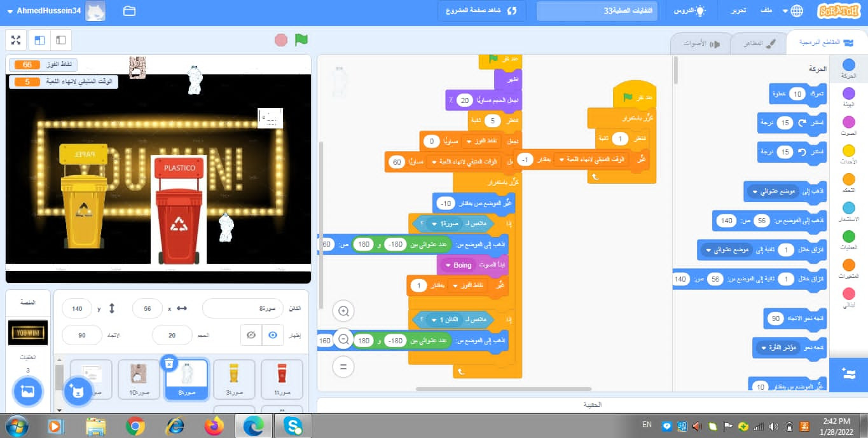Image resolution: width=868 pixels, height=438 pixels.
Task: Click اتجه نحو الاتجاه 90 block
Action: click(795, 318)
